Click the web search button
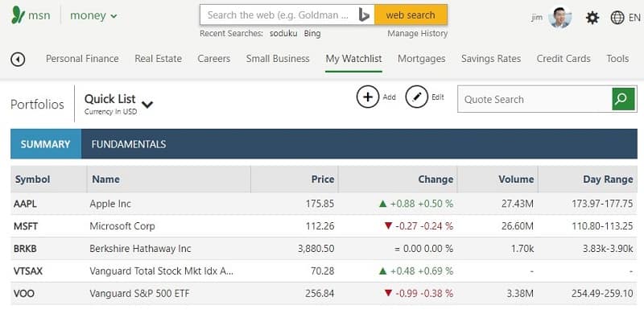Image resolution: width=644 pixels, height=314 pixels. pyautogui.click(x=411, y=15)
